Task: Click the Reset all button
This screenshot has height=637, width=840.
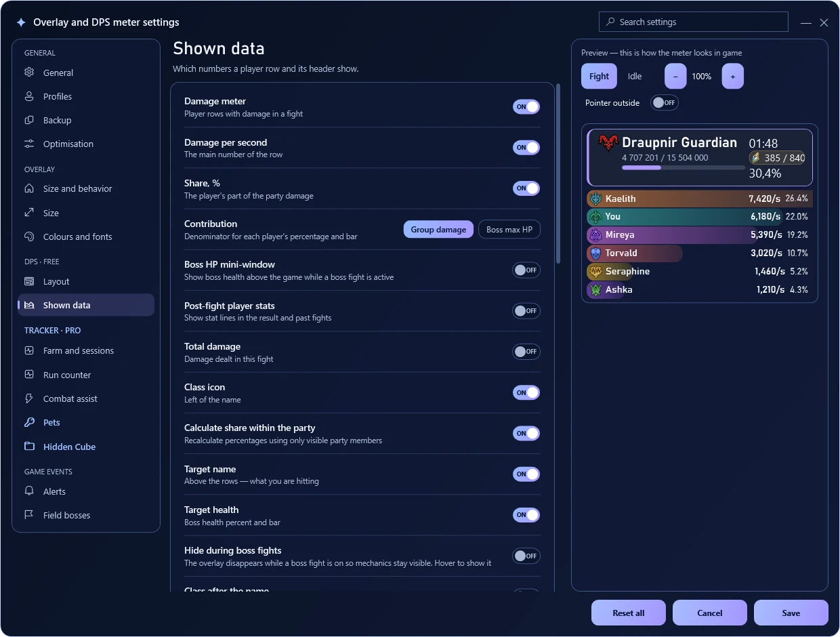Action: (629, 613)
